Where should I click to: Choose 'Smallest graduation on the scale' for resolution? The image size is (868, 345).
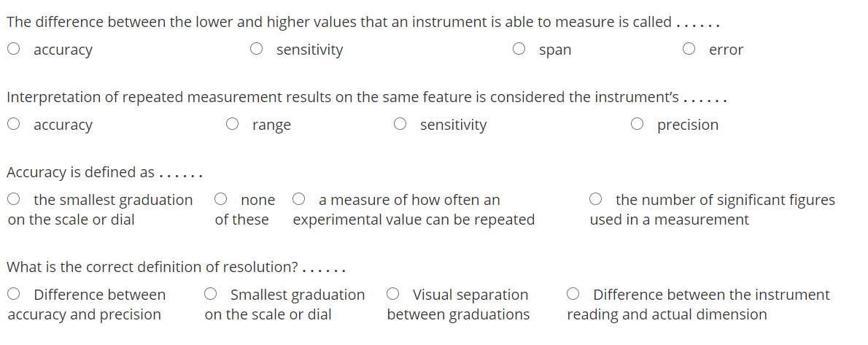coord(211,295)
